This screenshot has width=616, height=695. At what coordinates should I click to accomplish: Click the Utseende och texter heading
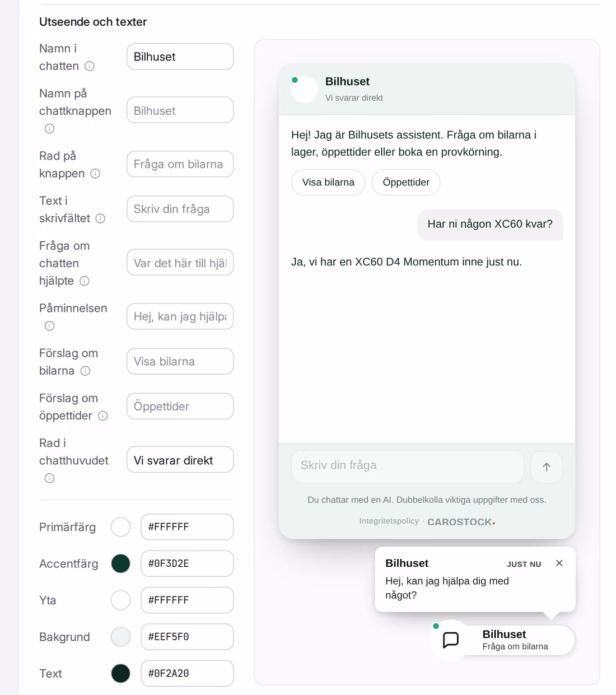93,22
